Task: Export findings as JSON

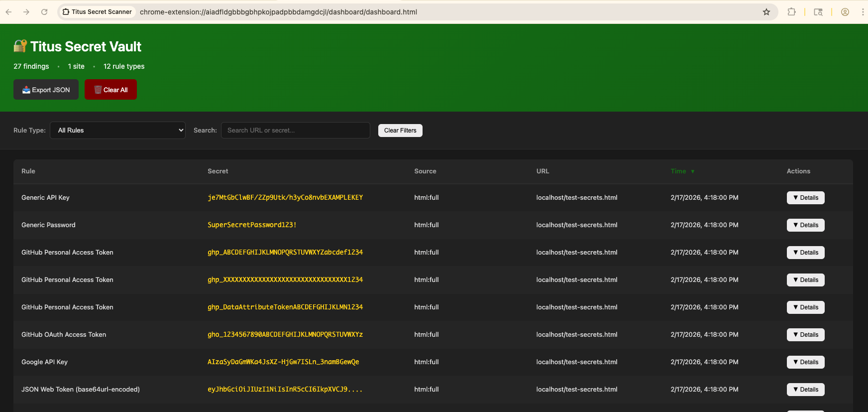Action: pos(46,90)
